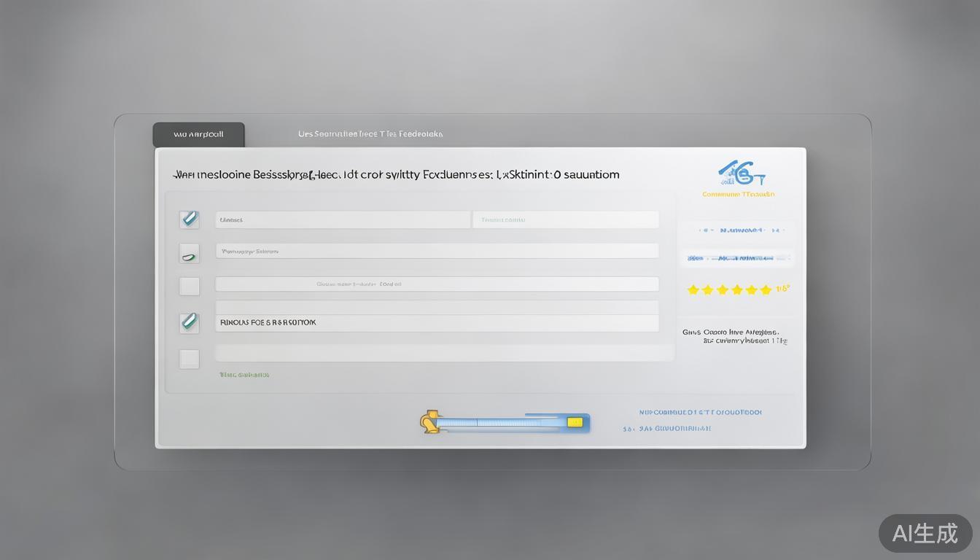Click the third yellow rating star
980x560 pixels.
click(x=723, y=289)
